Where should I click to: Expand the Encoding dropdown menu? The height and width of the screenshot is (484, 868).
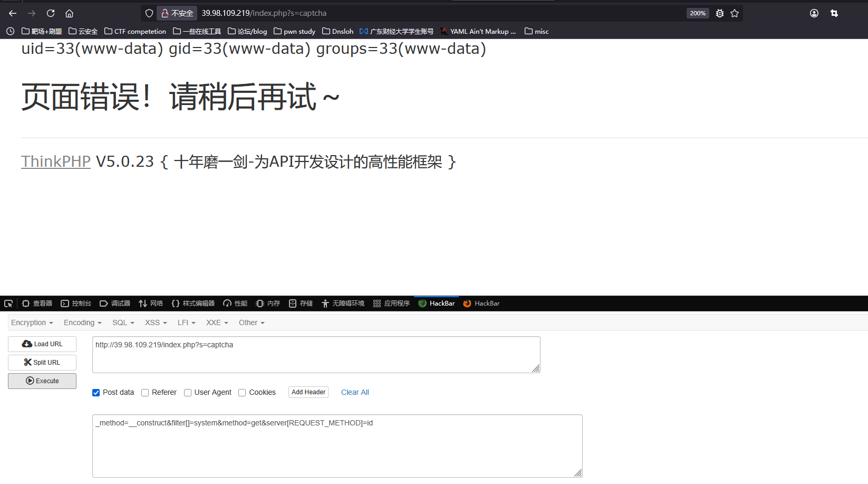click(x=83, y=322)
